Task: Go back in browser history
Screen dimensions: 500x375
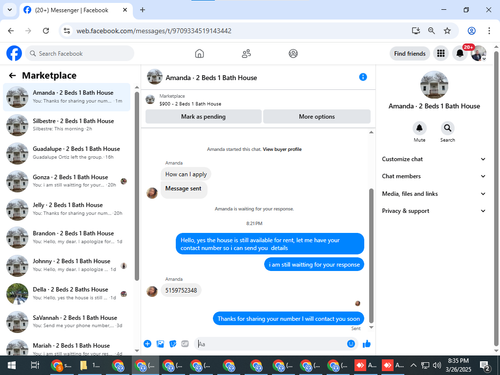Action: (11, 31)
